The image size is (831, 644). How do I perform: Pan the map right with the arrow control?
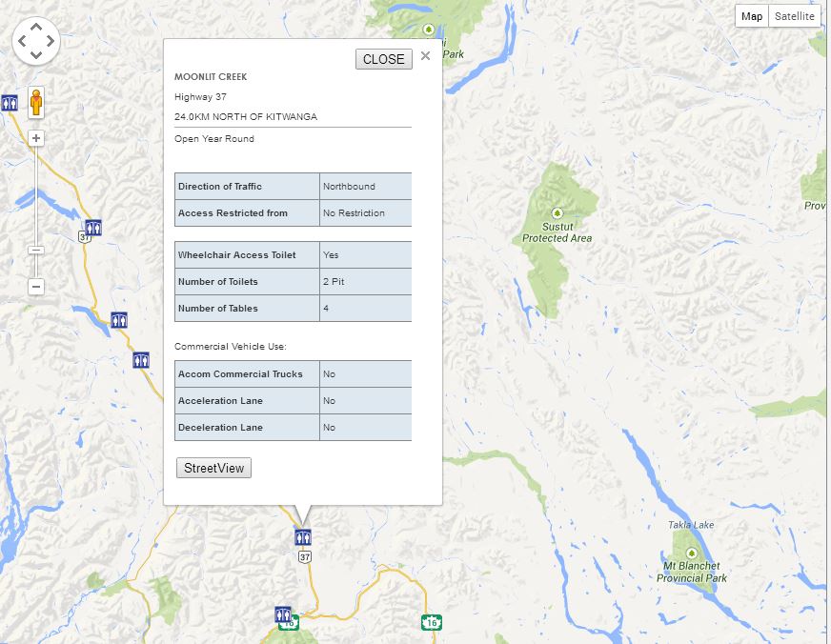coord(51,41)
